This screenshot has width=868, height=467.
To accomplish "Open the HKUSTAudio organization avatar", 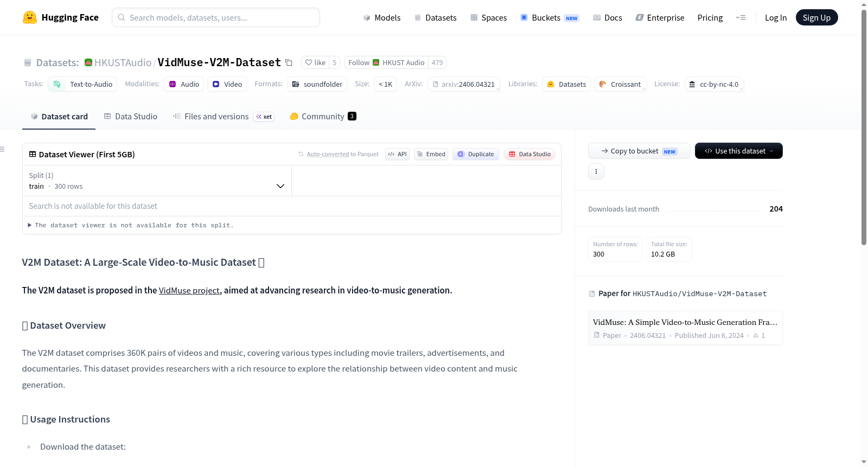I will [x=88, y=62].
